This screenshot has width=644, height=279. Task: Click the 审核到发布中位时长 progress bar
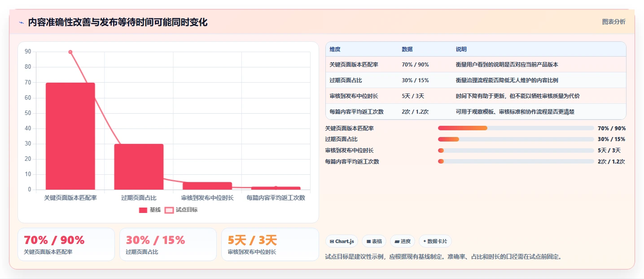coord(516,151)
